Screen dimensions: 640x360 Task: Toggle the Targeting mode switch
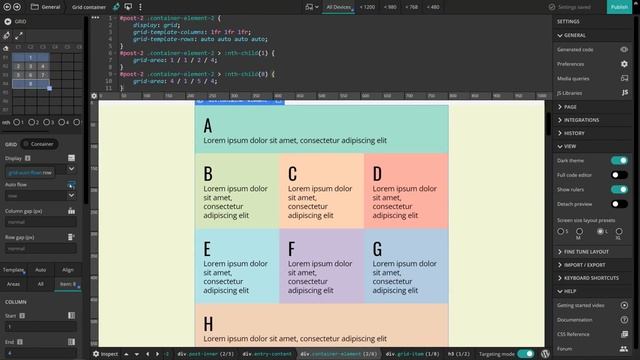(x=526, y=354)
